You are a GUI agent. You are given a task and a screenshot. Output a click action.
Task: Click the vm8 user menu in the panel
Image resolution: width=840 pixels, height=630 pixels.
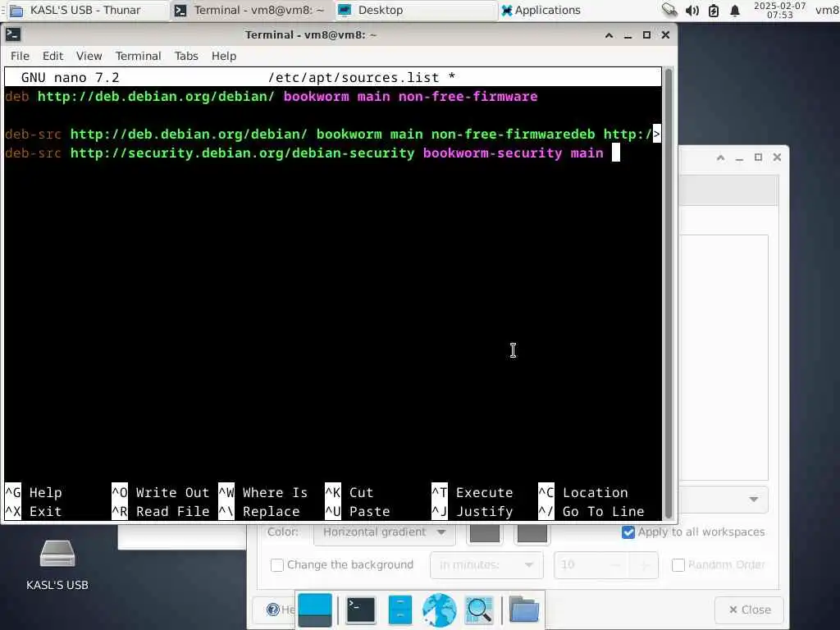827,10
